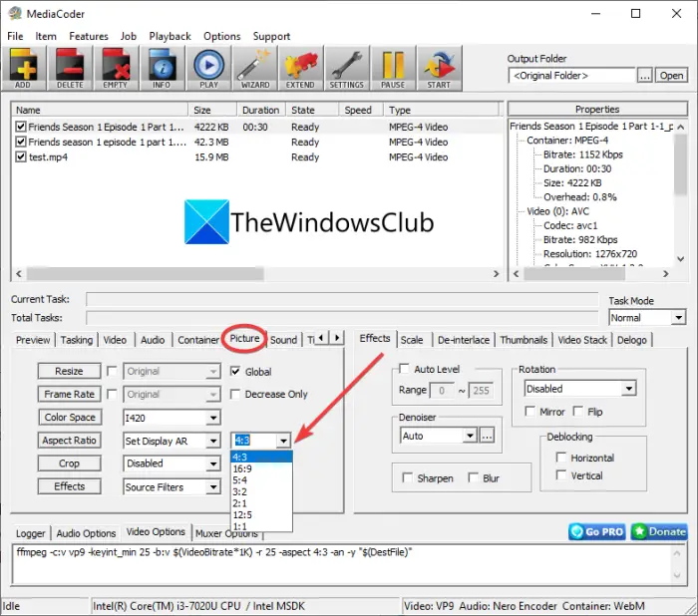Click the ADD files toolbar icon
The height and width of the screenshot is (616, 698).
(24, 69)
